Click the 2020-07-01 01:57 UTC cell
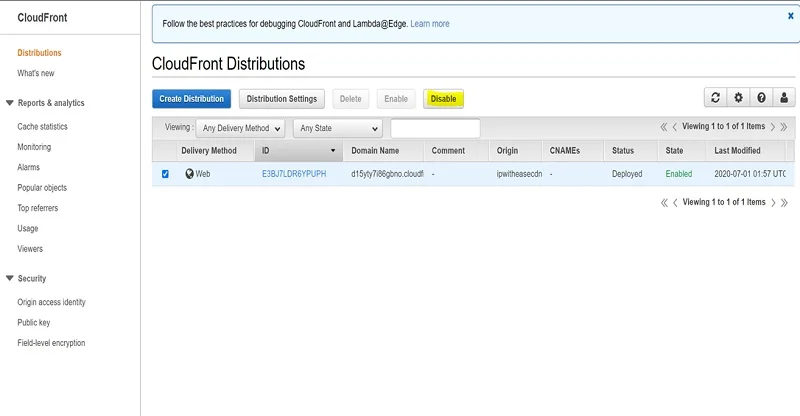Image resolution: width=800 pixels, height=416 pixels. [x=750, y=174]
